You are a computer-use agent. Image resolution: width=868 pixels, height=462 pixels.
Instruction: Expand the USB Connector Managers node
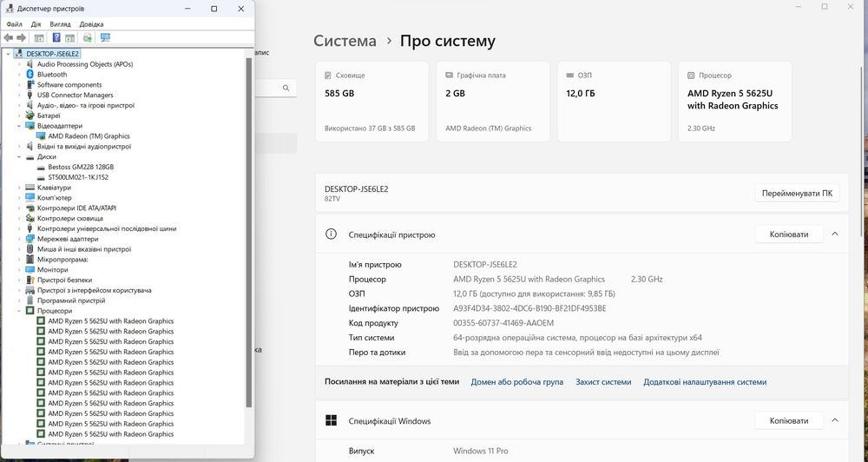coord(19,96)
